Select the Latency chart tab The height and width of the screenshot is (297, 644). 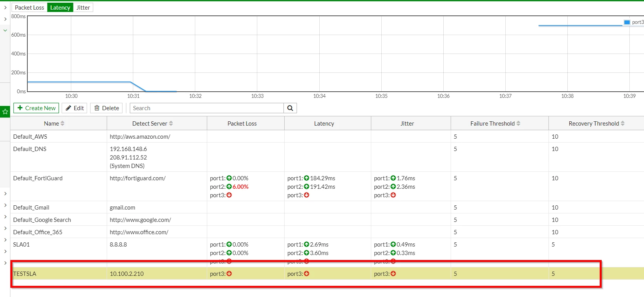(60, 8)
